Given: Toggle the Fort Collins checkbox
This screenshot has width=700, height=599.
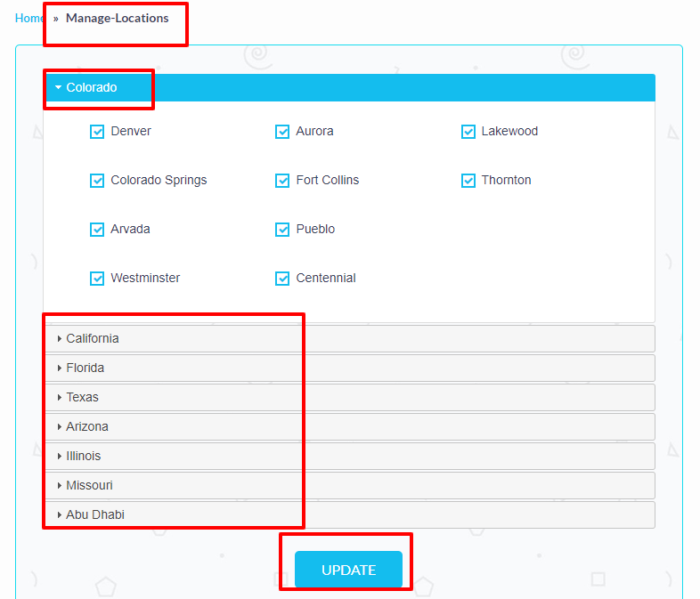Looking at the screenshot, I should [282, 181].
